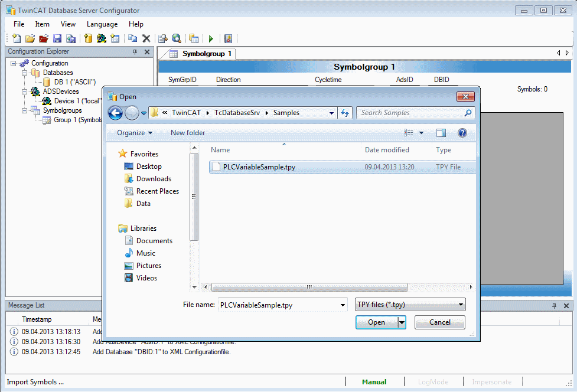577x392 pixels.
Task: Collapse the Configuration tree node
Action: tap(14, 63)
